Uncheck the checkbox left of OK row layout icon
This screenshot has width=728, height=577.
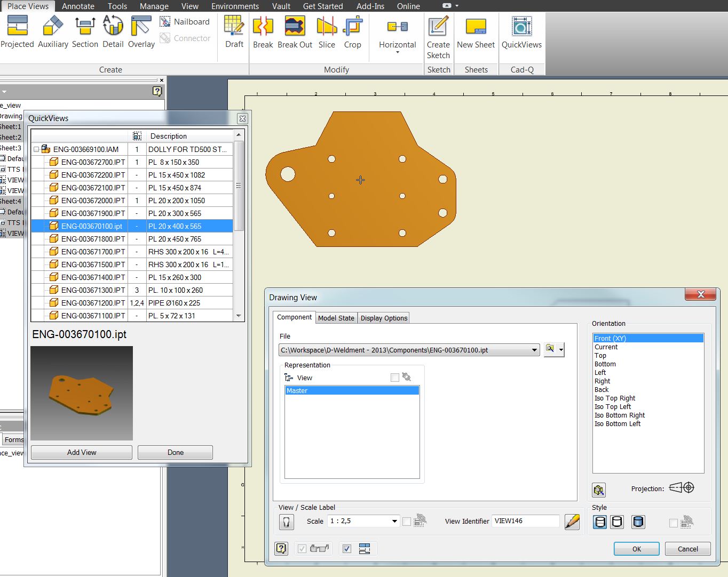point(347,549)
